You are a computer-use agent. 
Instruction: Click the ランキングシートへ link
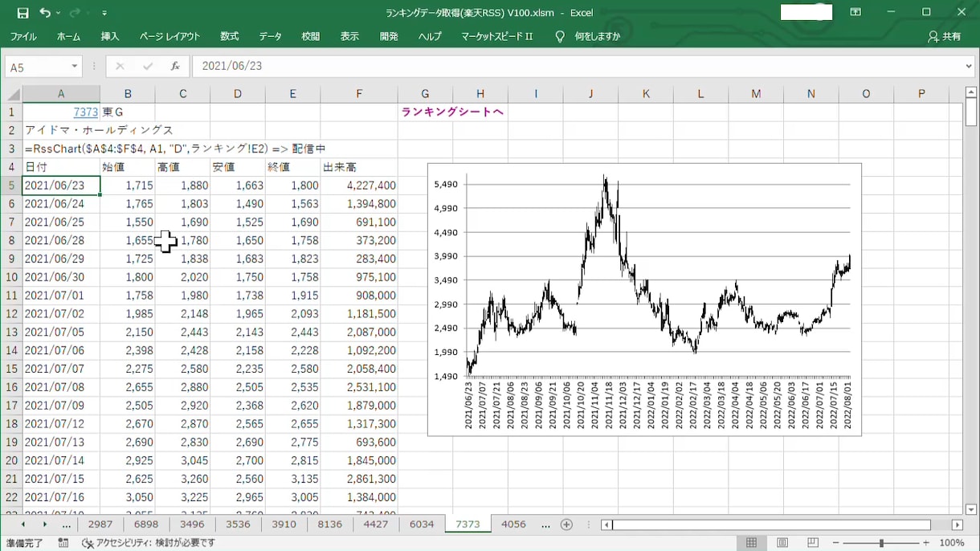[x=452, y=112]
